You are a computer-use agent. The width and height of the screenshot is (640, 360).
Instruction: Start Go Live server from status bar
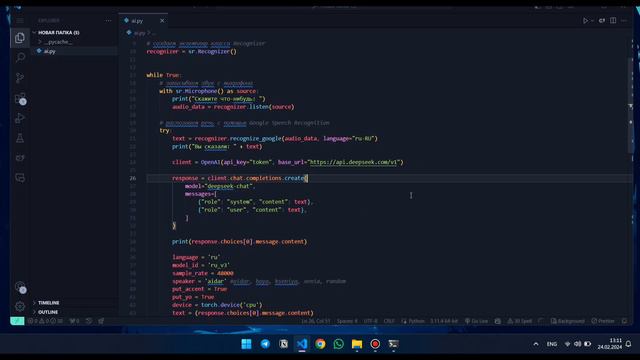(476, 321)
